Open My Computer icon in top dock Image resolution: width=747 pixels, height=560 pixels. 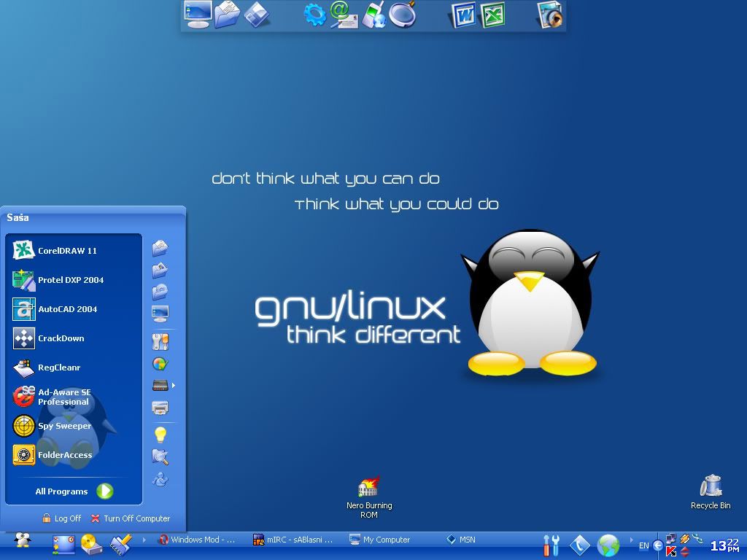[198, 15]
